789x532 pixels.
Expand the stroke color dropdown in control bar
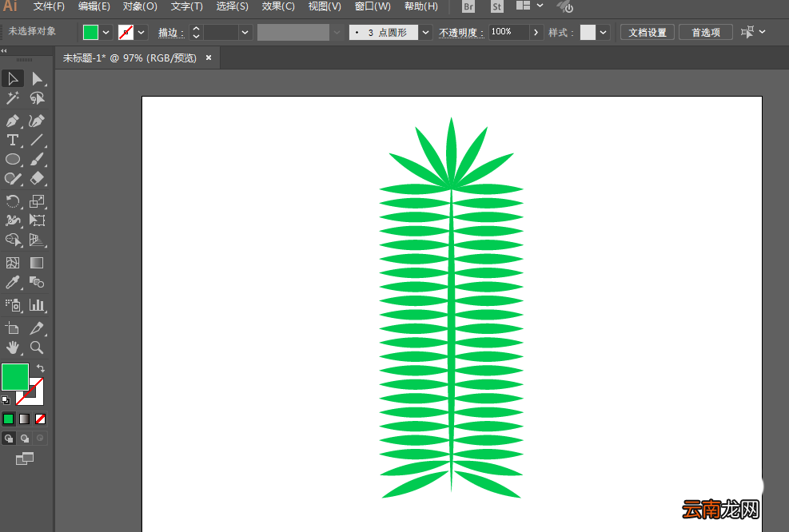[141, 33]
